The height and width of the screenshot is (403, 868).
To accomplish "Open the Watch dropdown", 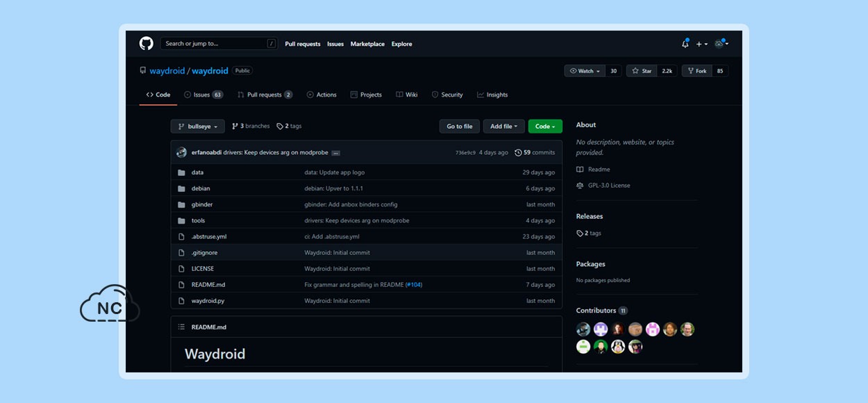I will click(585, 71).
